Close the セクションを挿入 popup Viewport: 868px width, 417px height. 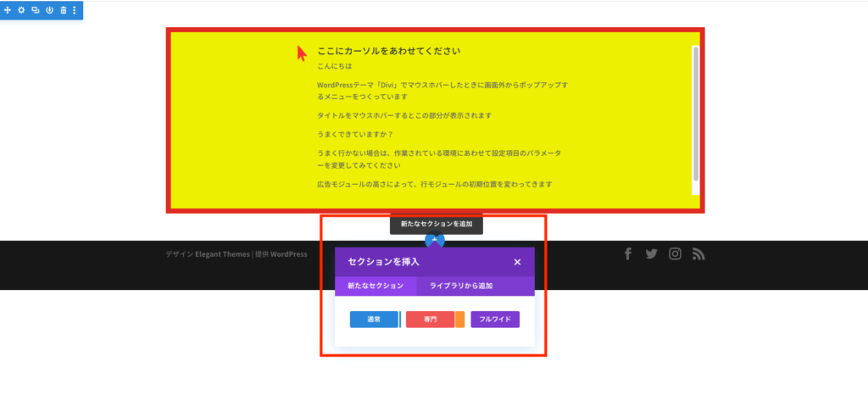coord(517,262)
